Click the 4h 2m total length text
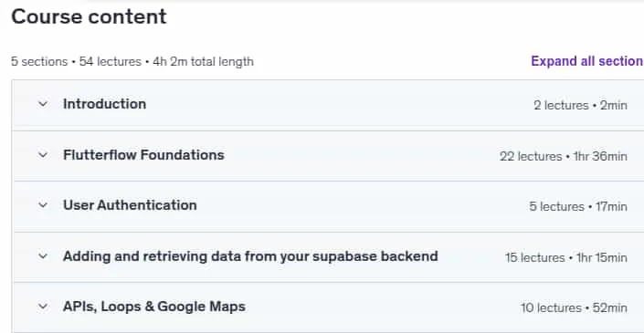644x333 pixels. tap(204, 61)
